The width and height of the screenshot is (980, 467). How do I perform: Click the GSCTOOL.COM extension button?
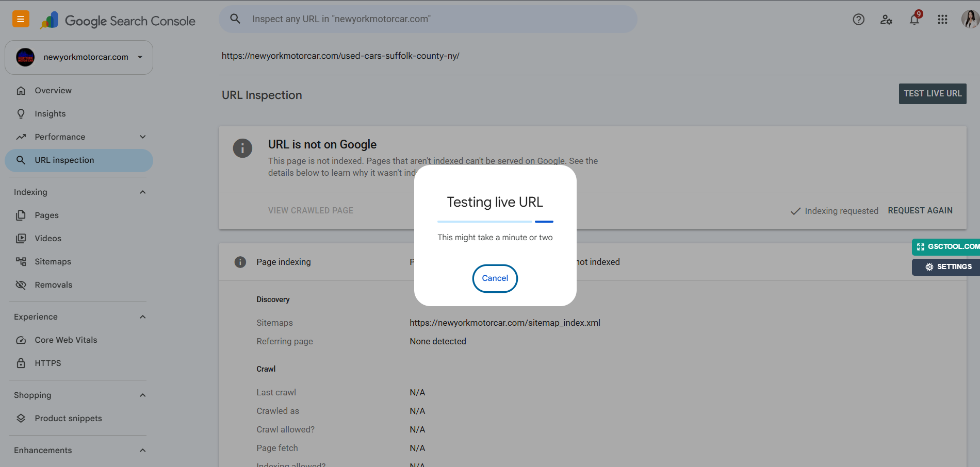[946, 247]
